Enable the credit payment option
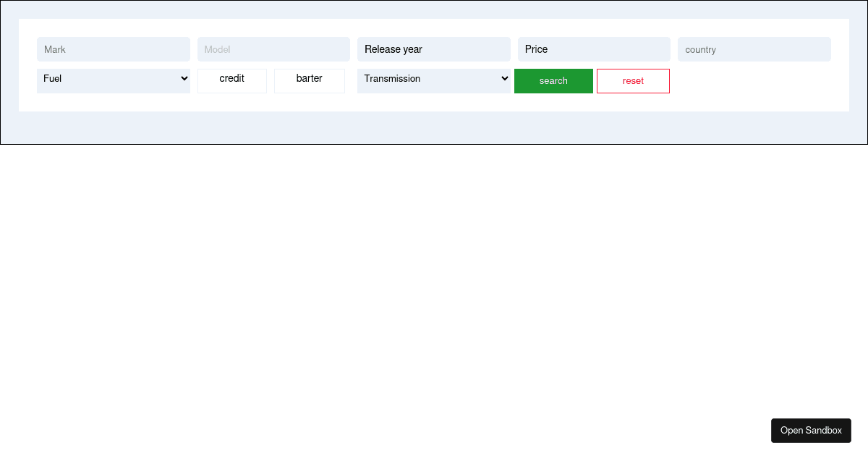 [231, 80]
